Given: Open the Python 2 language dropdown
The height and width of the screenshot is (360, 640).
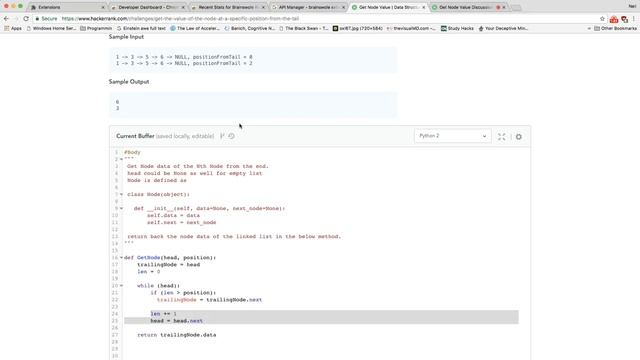Looking at the screenshot, I should [452, 136].
